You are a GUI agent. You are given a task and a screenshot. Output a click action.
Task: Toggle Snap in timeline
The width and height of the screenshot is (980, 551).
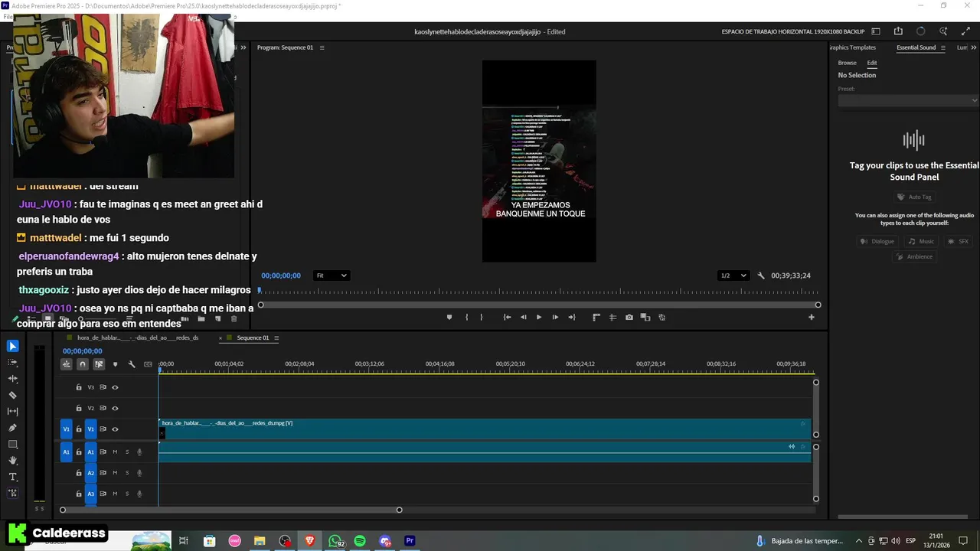click(83, 364)
